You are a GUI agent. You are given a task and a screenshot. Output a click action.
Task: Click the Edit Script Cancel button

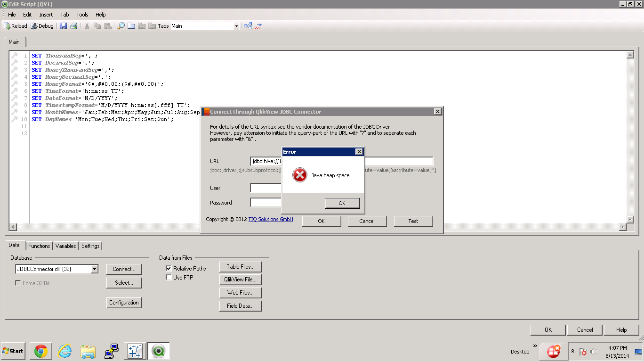[x=585, y=330]
